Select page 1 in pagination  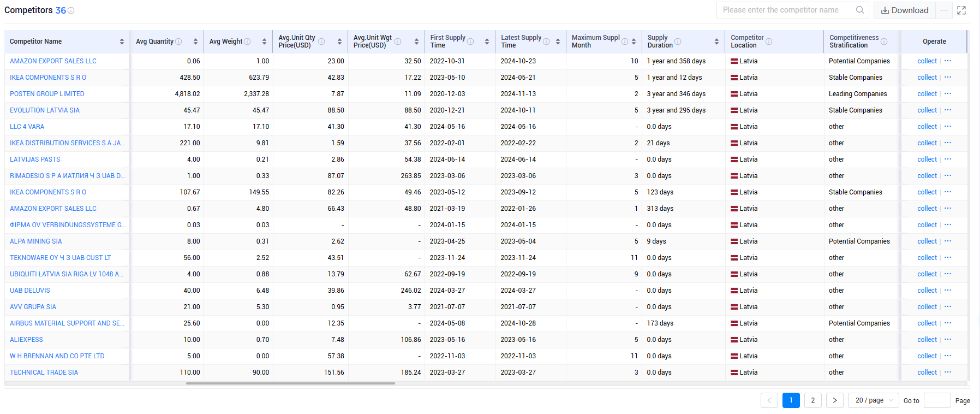791,400
